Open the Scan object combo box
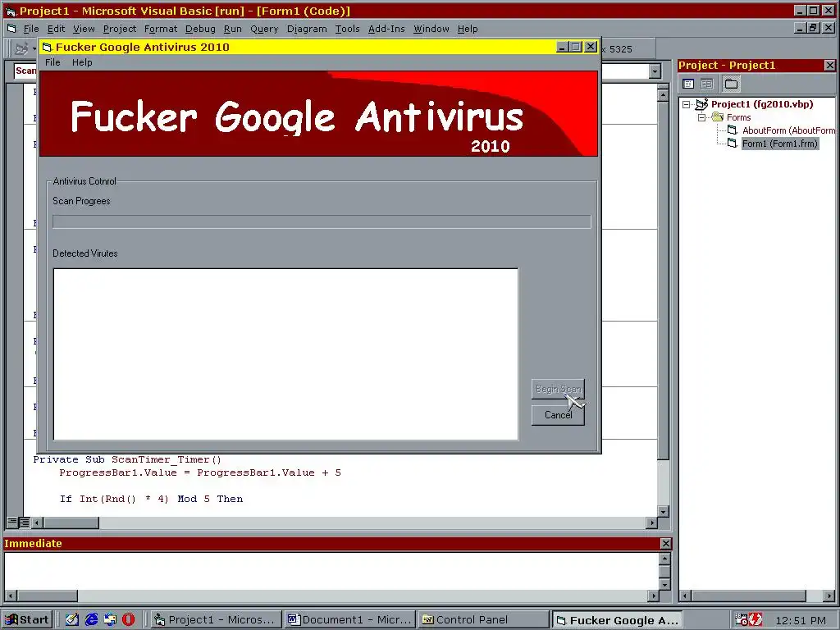The height and width of the screenshot is (630, 840). 24,71
